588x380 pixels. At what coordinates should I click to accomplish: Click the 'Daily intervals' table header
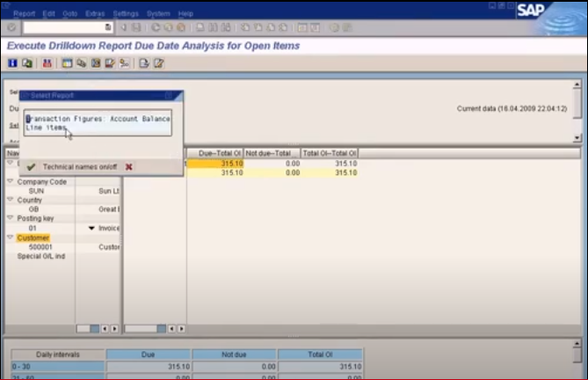(x=58, y=354)
